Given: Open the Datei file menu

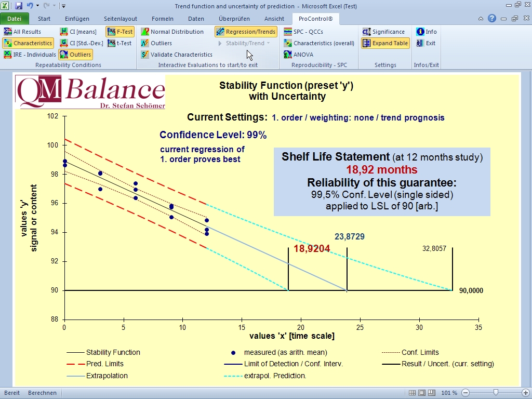Looking at the screenshot, I should [x=14, y=19].
